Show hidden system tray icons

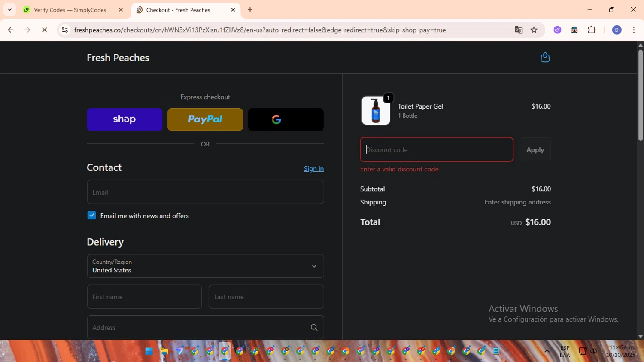(x=547, y=351)
